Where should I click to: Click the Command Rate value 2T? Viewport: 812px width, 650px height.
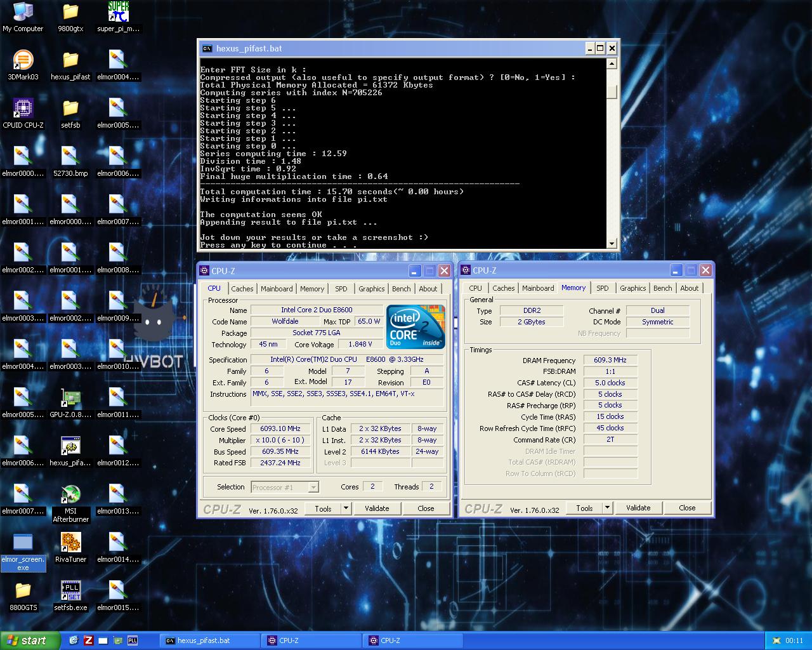point(610,439)
